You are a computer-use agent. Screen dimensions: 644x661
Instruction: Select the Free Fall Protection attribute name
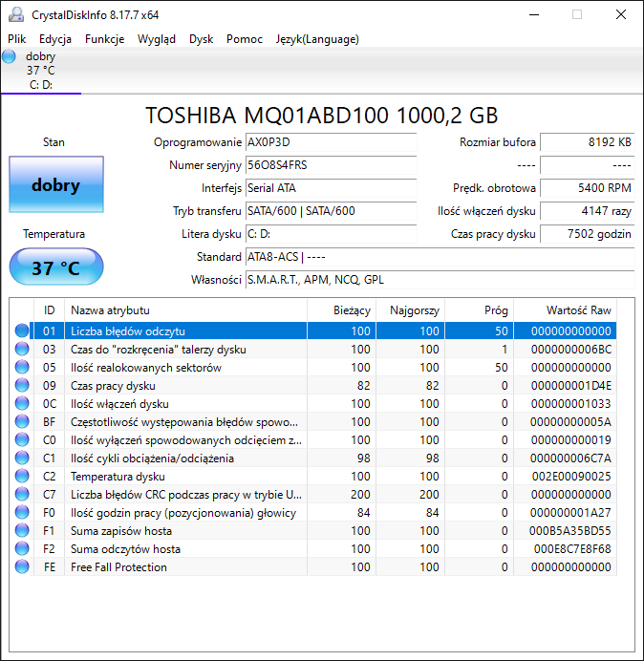click(x=118, y=567)
